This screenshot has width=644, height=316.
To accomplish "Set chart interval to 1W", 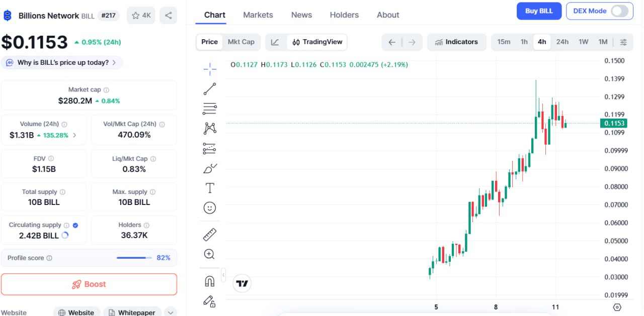I will click(x=583, y=42).
